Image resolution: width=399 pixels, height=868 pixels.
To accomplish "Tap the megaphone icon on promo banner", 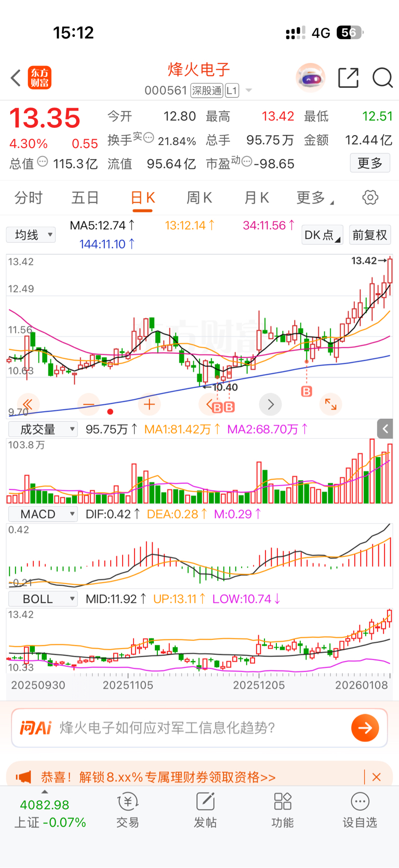I will [x=23, y=777].
